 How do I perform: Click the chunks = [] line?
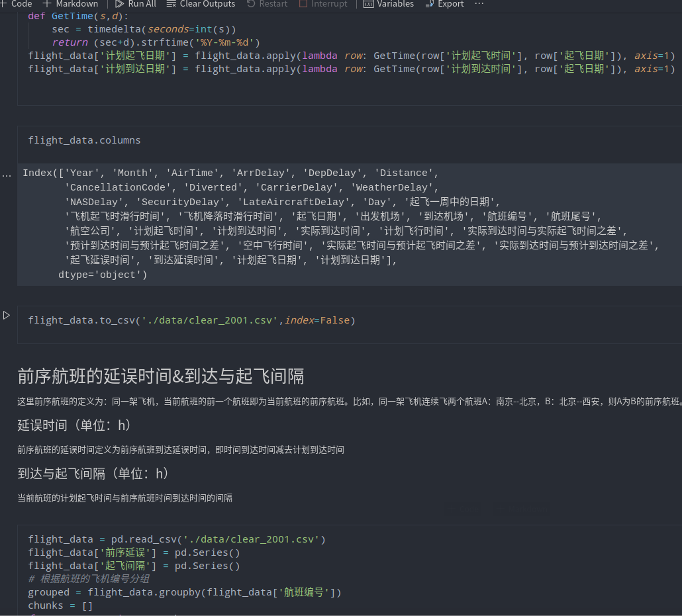(x=60, y=605)
